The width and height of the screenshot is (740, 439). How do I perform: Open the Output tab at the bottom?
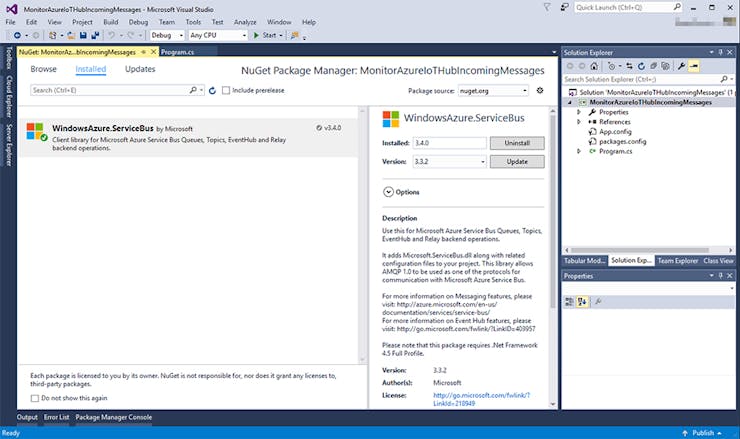27,417
